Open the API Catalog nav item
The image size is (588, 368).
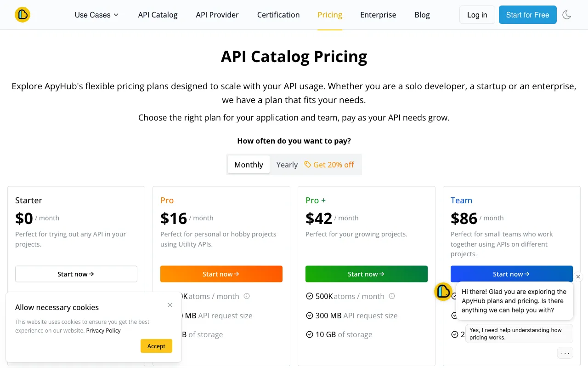[158, 15]
